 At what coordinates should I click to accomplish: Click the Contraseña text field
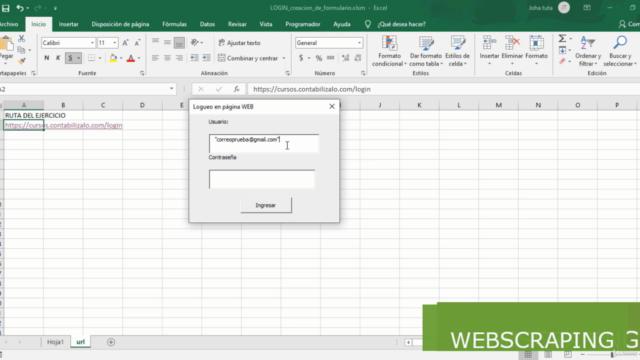point(262,179)
